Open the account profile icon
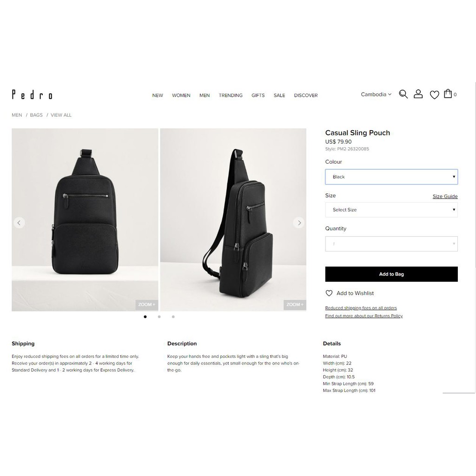The width and height of the screenshot is (476, 476). point(418,94)
